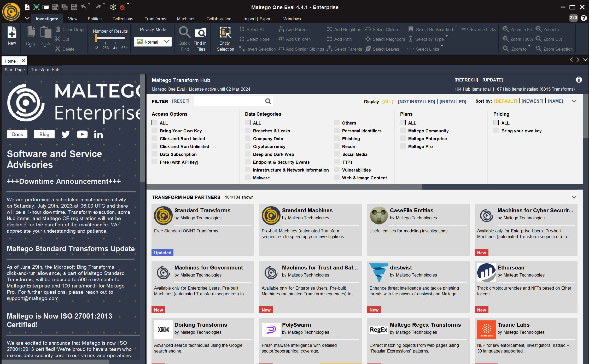Click Clear Graph trash icon
The height and width of the screenshot is (364, 589).
pos(58,29)
